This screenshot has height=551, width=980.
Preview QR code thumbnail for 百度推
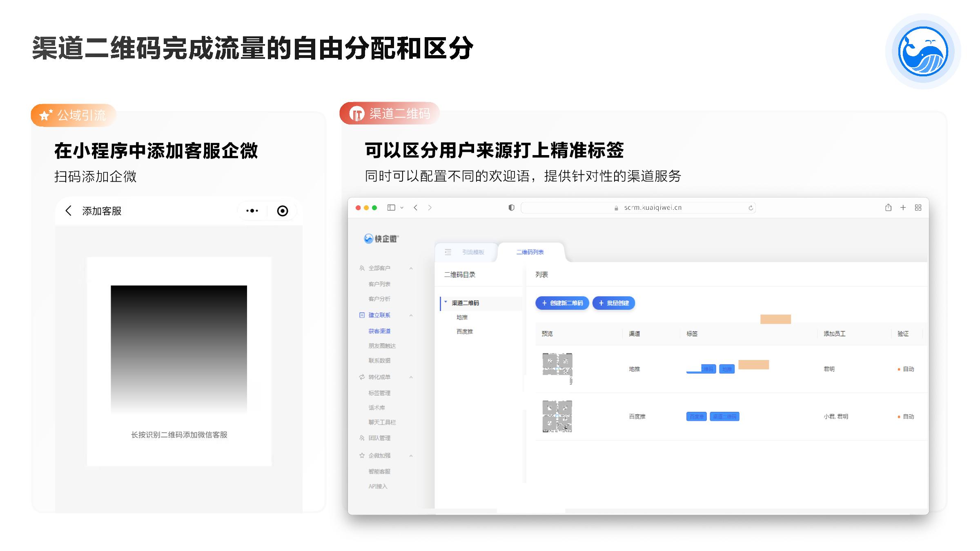(557, 416)
